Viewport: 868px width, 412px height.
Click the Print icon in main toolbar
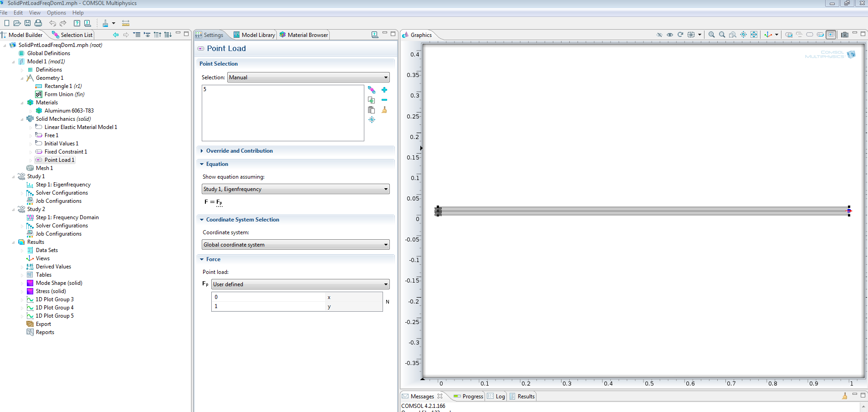point(38,23)
